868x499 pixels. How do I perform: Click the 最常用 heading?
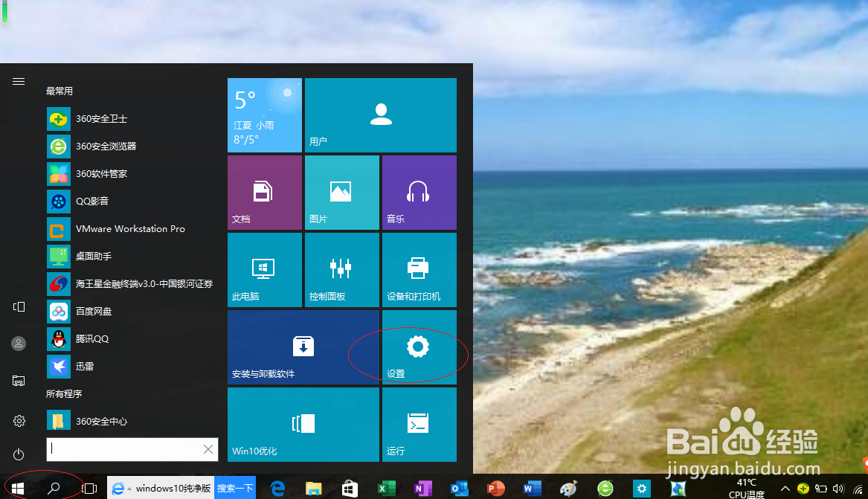click(x=60, y=91)
